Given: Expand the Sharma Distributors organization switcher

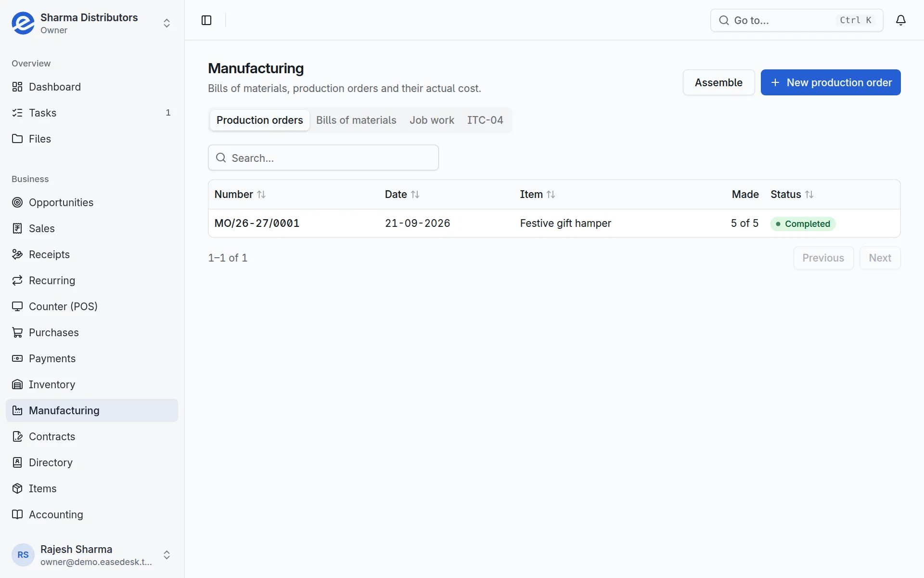Looking at the screenshot, I should [167, 23].
